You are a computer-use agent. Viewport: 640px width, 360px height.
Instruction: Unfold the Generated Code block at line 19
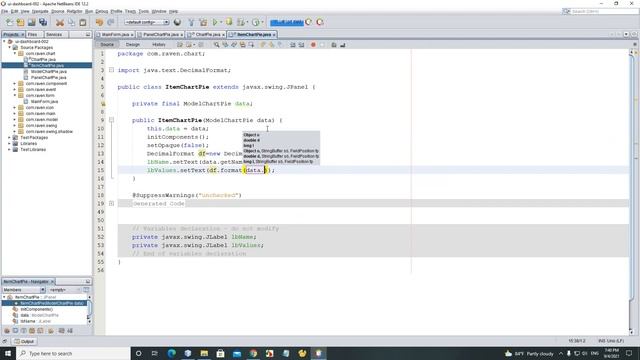111,203
